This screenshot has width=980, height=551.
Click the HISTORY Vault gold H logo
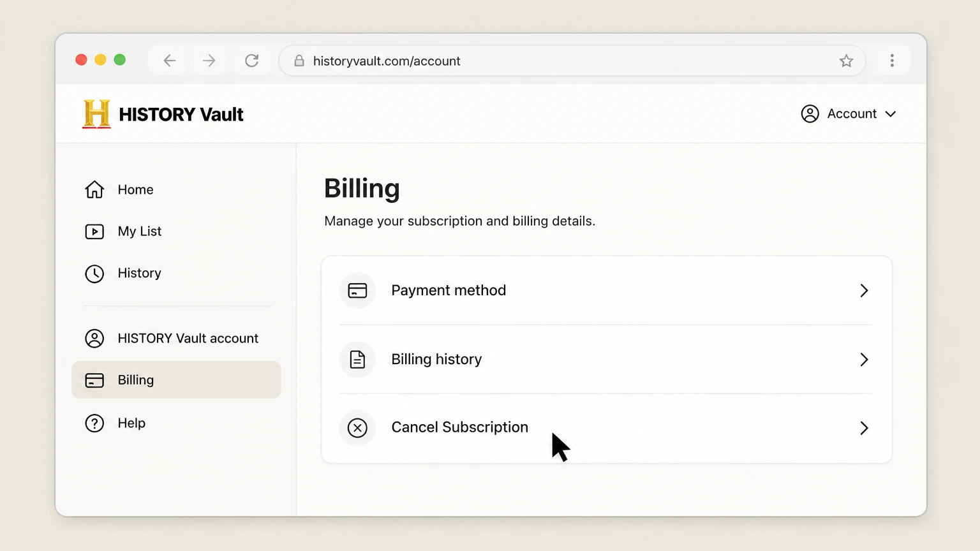(x=96, y=114)
